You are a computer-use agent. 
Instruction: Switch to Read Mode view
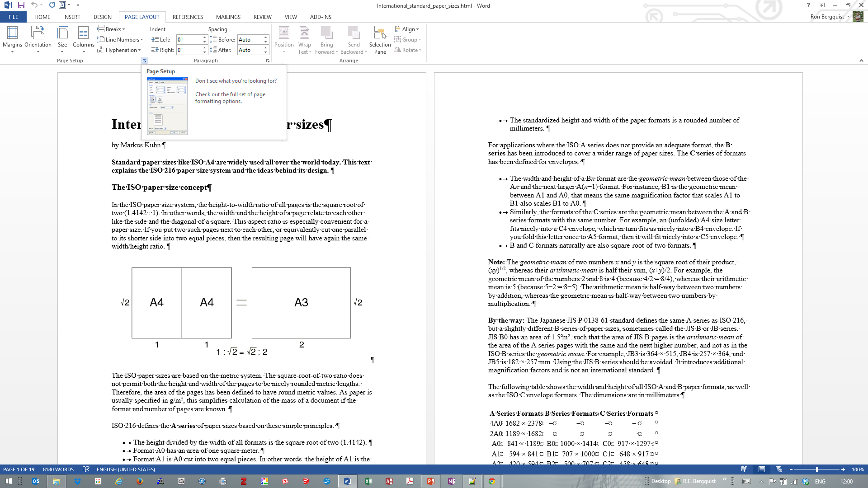tap(744, 469)
